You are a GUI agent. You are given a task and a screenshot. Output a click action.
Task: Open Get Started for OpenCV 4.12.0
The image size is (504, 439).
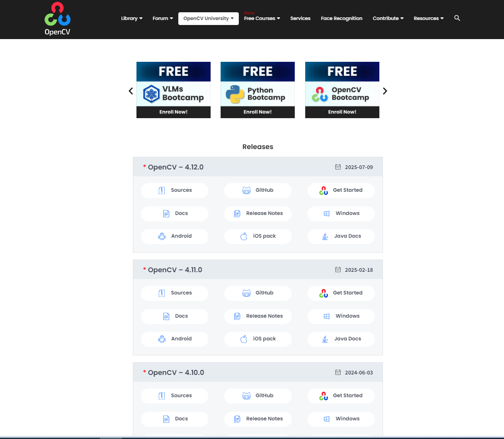(341, 190)
